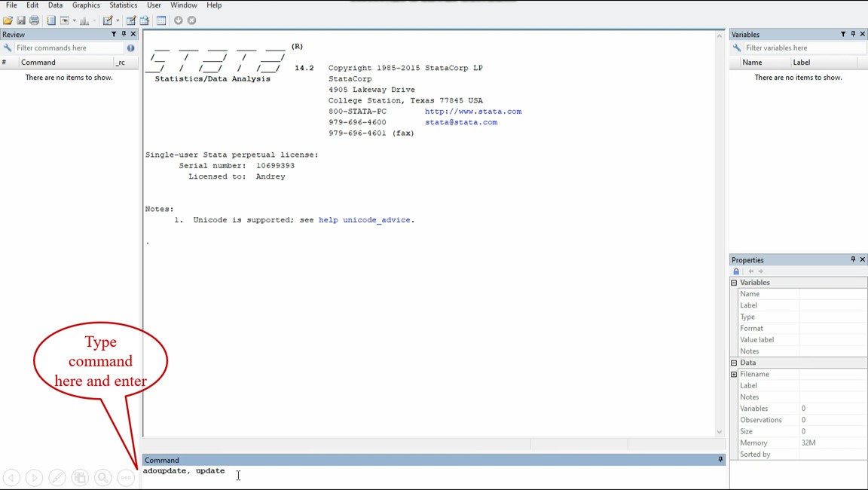The height and width of the screenshot is (490, 868).
Task: Open the Data menu
Action: [x=55, y=5]
